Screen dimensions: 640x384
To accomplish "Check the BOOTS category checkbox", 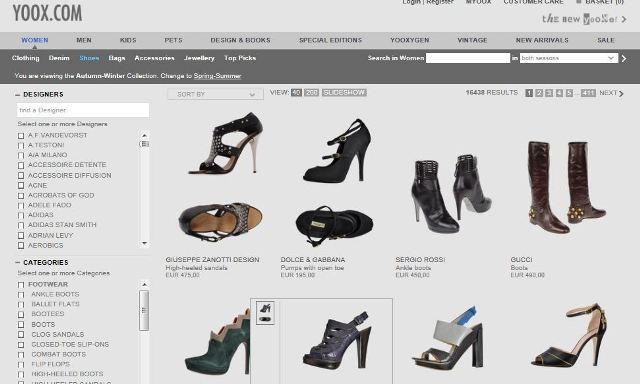I will coord(21,325).
